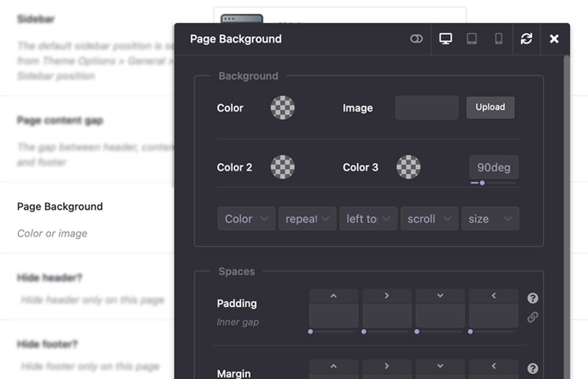Toggle the hover state switch in header
The height and width of the screenshot is (379, 588).
(417, 39)
